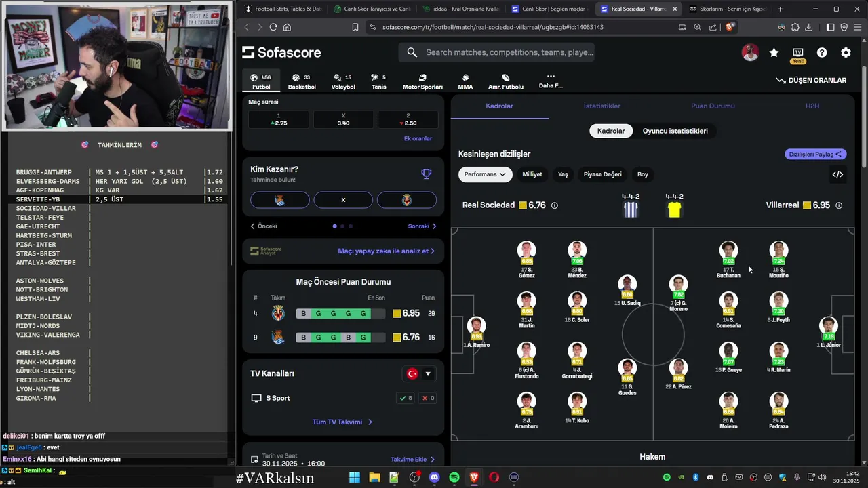Viewport: 868px width, 488px height.
Task: Switch to iddaa - Kral Oranlarla browser tab
Action: pos(461,9)
